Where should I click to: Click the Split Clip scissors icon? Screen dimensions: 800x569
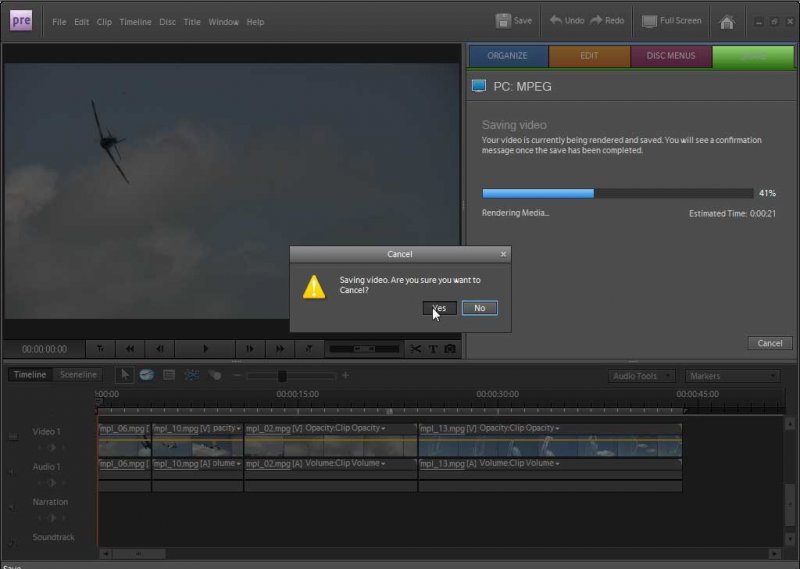point(415,349)
